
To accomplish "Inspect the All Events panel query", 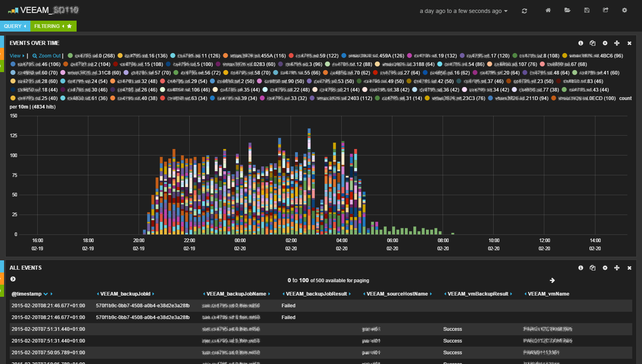I will (x=593, y=268).
